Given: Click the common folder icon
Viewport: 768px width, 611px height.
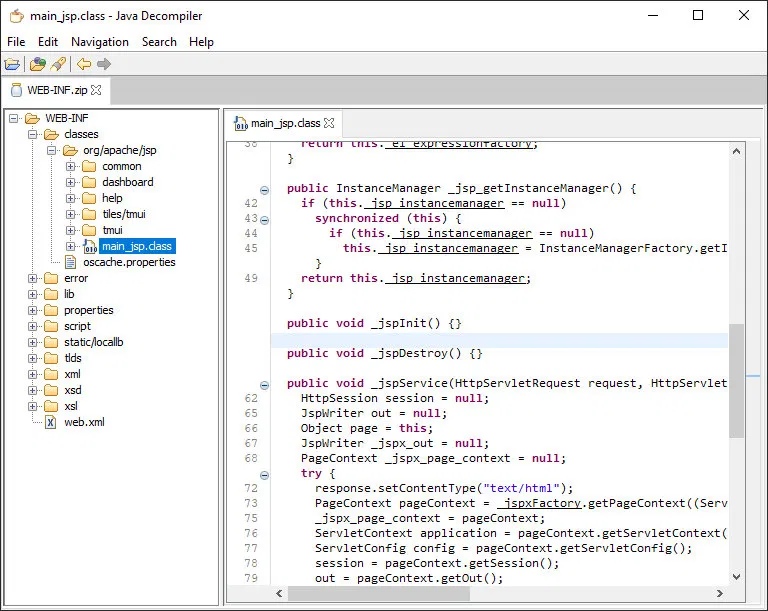Looking at the screenshot, I should point(89,167).
